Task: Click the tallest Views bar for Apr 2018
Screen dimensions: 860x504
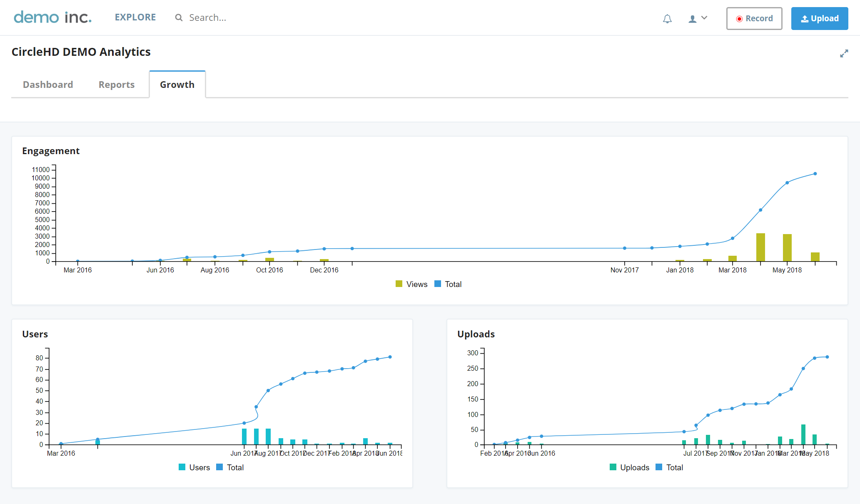Action: coord(760,247)
